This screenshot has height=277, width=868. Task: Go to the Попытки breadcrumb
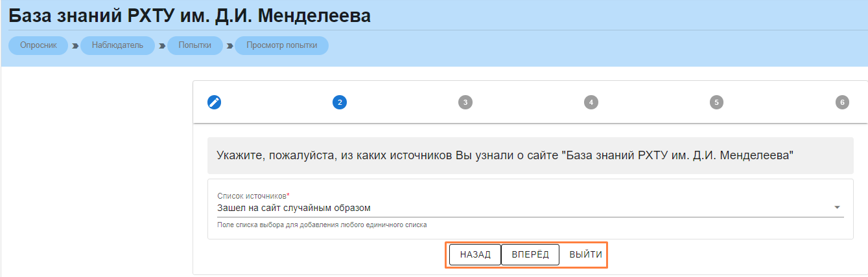click(194, 45)
